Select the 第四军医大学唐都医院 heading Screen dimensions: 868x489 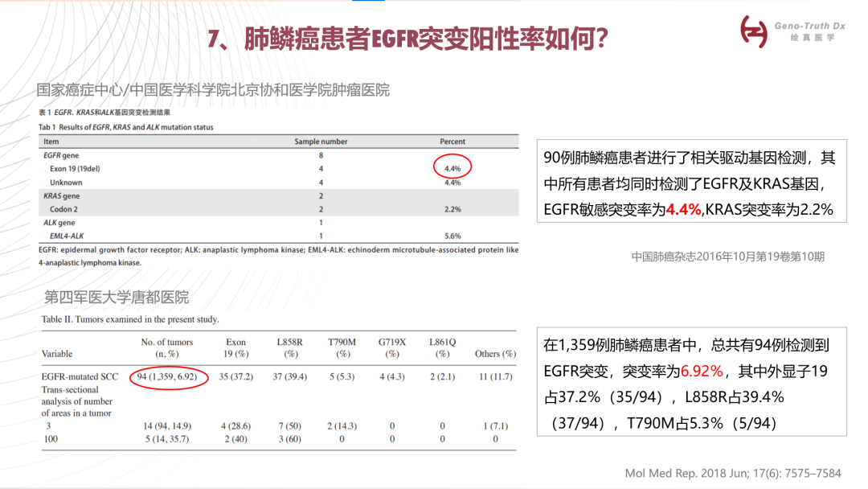point(117,298)
